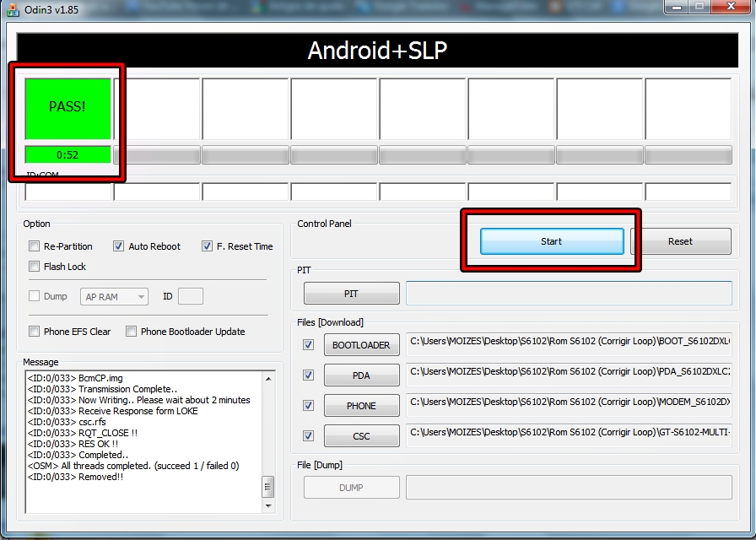Screen dimensions: 756x540
Task: Click the BOOT_S6102 bootloader path field
Action: [x=569, y=343]
